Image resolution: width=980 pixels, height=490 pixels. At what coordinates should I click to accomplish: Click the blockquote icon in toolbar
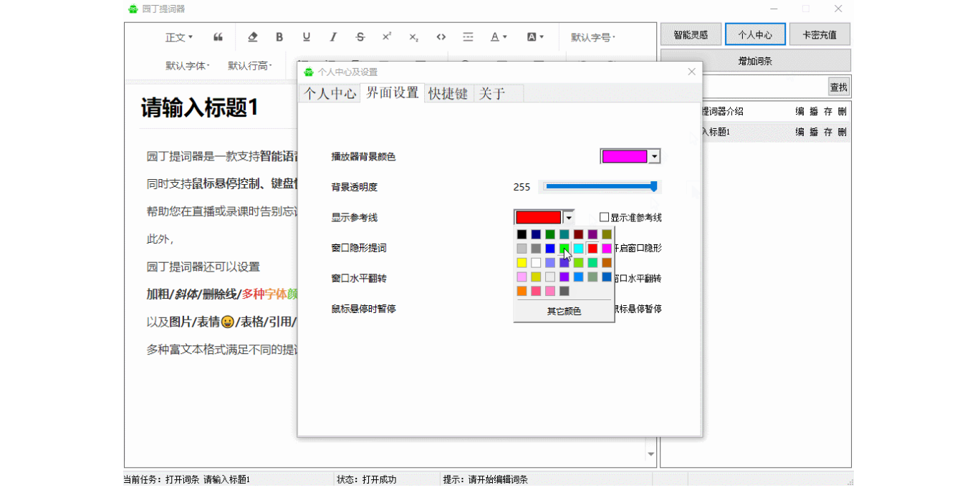(218, 37)
